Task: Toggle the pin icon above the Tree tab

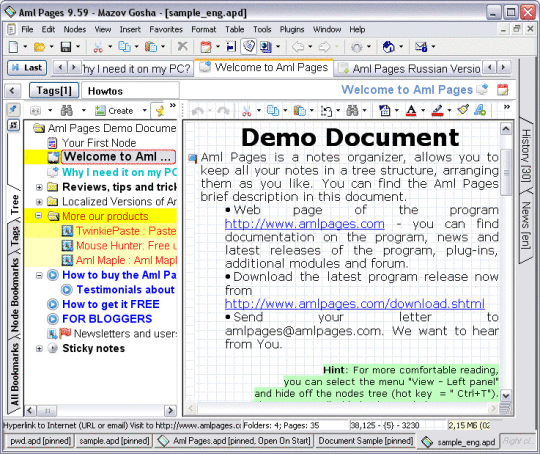Action: (x=13, y=110)
